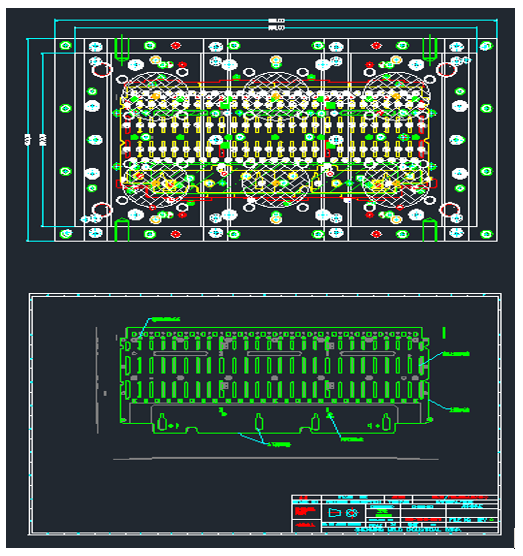Viewport: 523px width, 556px height.
Task: Click the upper right leader annotation label
Action: [x=456, y=354]
